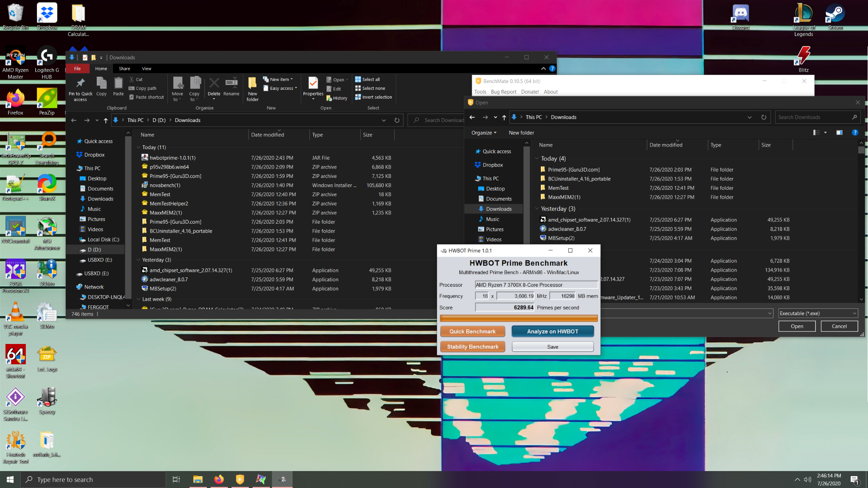Viewport: 868px width, 488px height.
Task: Open the Copy to dropdown
Action: [194, 89]
